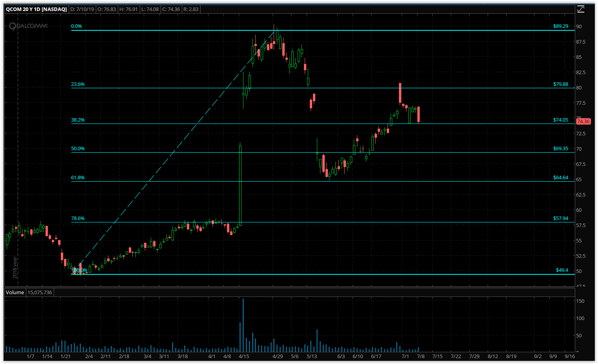Click the 7/8 date on time axis

point(421,357)
